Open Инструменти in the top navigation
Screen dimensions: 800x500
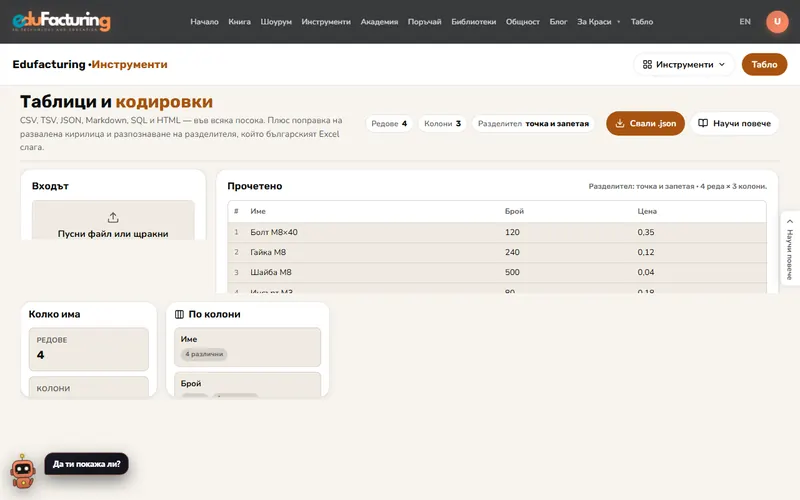(x=326, y=21)
